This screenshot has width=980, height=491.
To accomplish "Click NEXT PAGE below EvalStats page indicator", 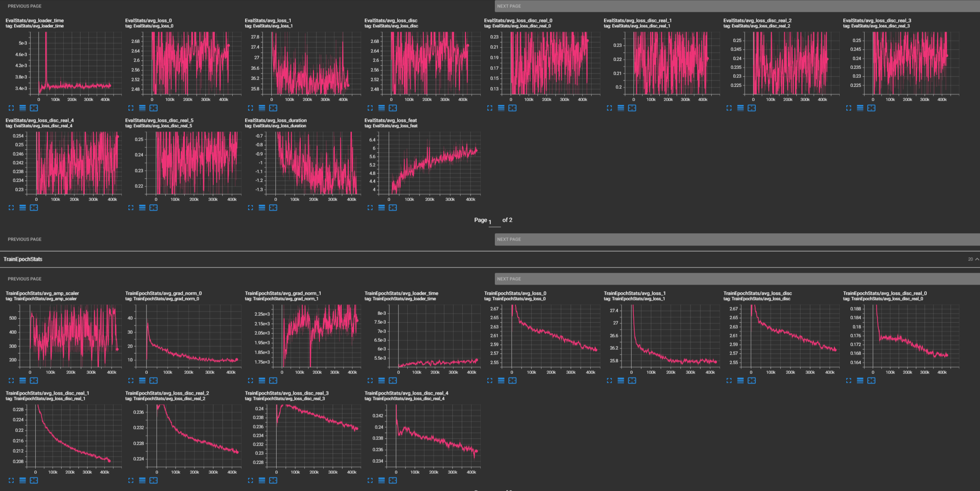I will (737, 239).
